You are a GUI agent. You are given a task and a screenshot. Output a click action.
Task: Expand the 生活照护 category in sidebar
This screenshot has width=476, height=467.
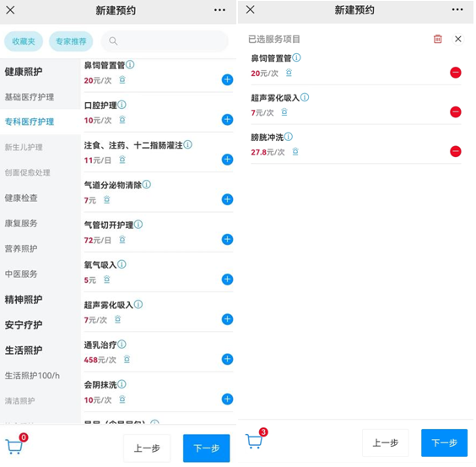(24, 351)
